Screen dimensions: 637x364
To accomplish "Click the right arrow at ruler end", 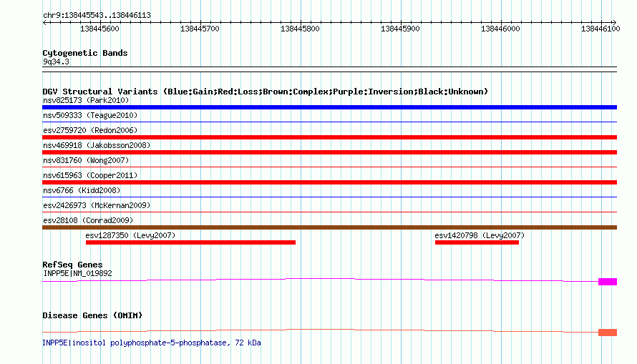I will pos(614,22).
